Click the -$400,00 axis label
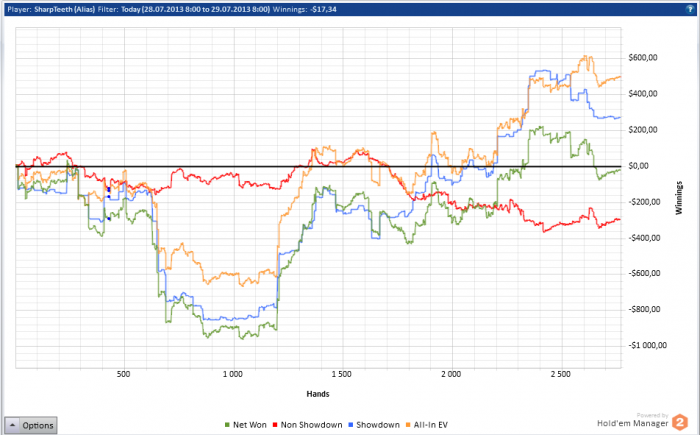 point(644,238)
